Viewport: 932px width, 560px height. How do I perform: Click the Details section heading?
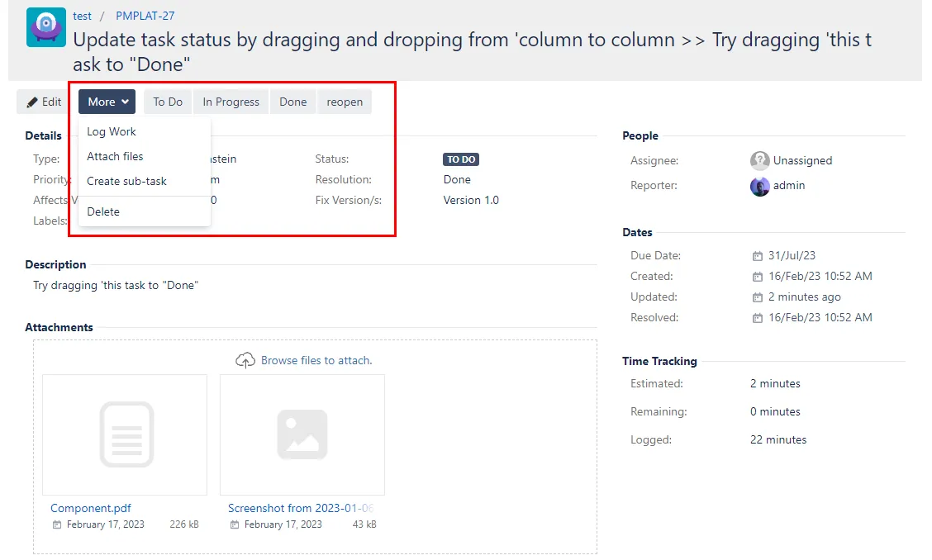pyautogui.click(x=43, y=135)
